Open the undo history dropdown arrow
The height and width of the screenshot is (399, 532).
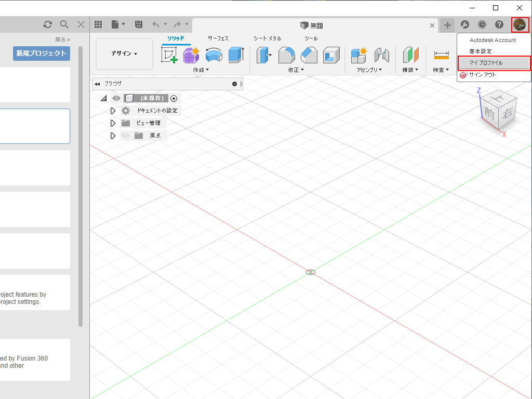[166, 24]
